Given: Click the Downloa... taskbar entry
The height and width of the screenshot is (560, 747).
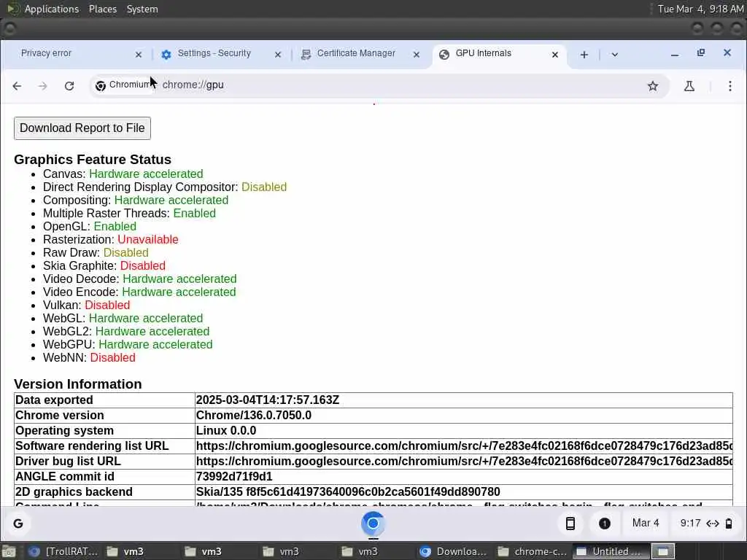Looking at the screenshot, I should point(454,551).
